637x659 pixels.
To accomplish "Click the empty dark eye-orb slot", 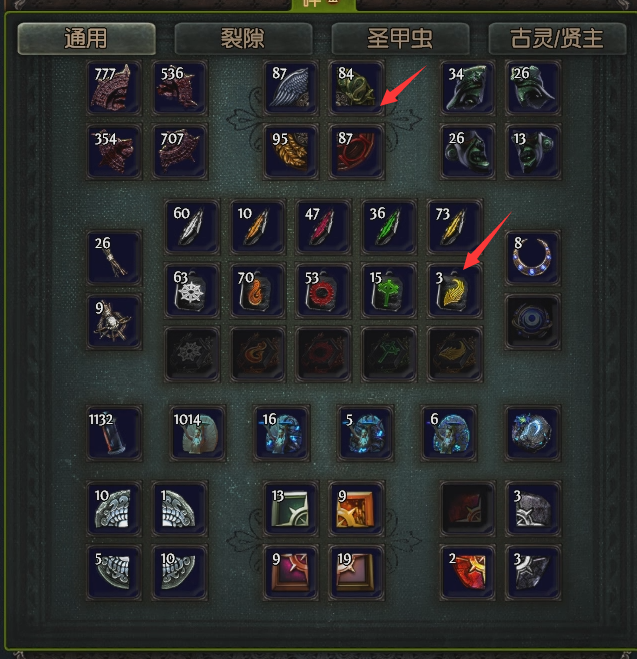I will [x=533, y=322].
